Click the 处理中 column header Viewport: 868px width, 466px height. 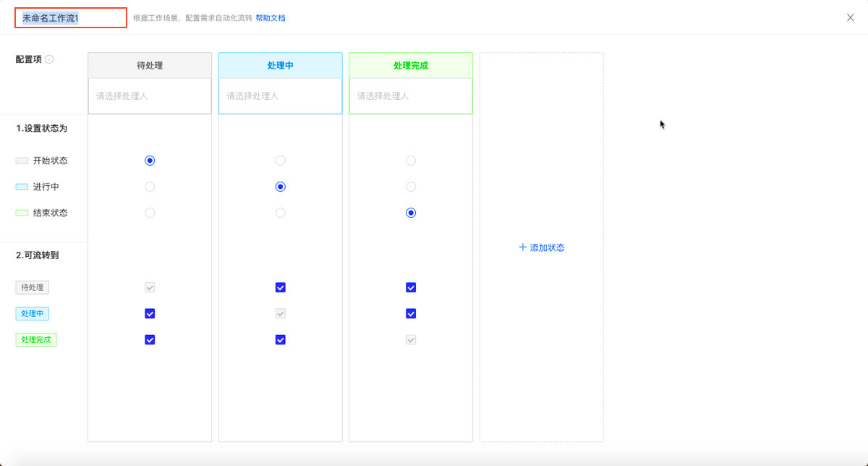281,65
